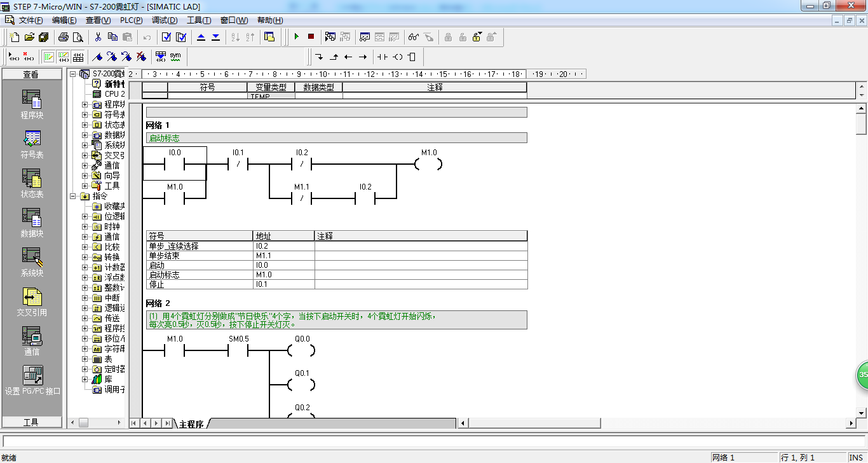868x463 pixels.
Task: Clear all bookmarks with the crossed flag icon
Action: click(141, 57)
